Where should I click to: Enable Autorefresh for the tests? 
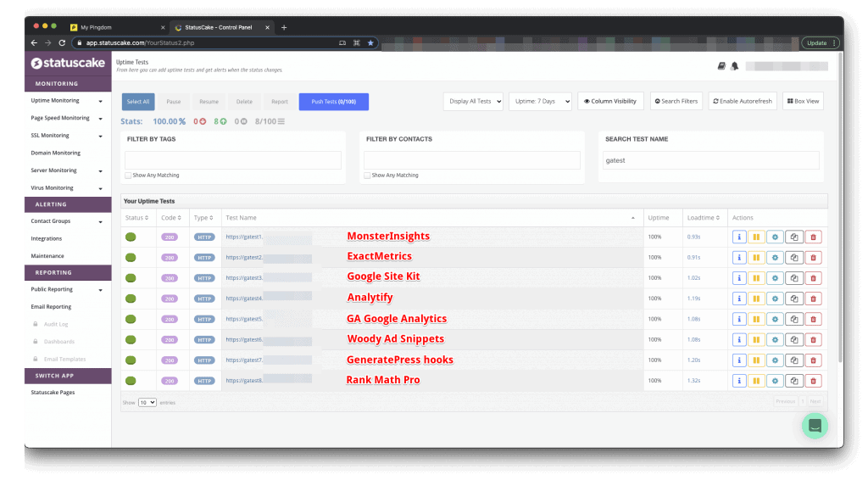pyautogui.click(x=743, y=101)
